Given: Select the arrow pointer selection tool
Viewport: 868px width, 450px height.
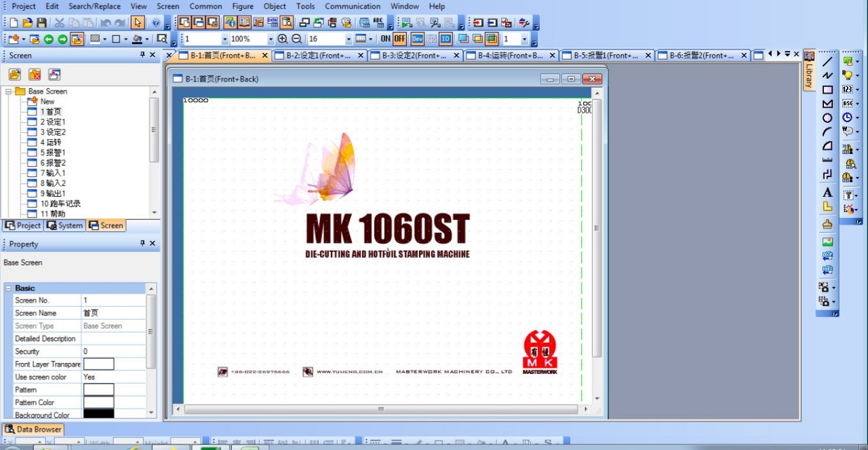Looking at the screenshot, I should pyautogui.click(x=138, y=22).
